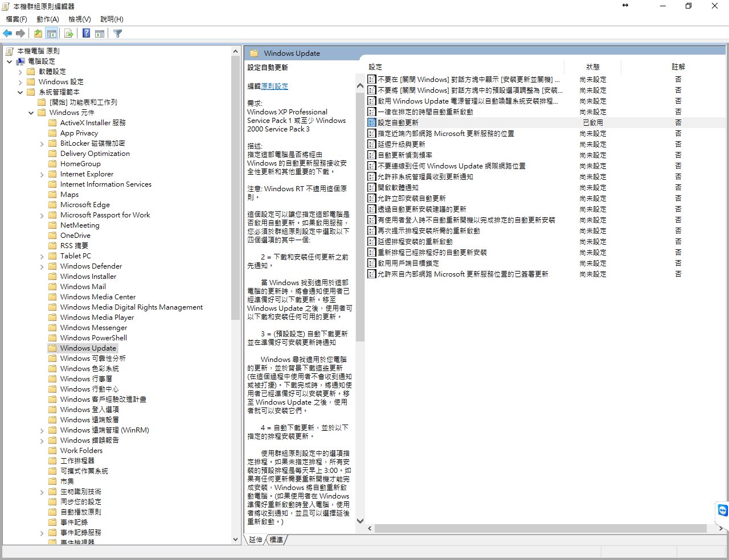Click the policy icon for 一律在排定的時間自動重新啟動
729x560 pixels.
tap(372, 112)
